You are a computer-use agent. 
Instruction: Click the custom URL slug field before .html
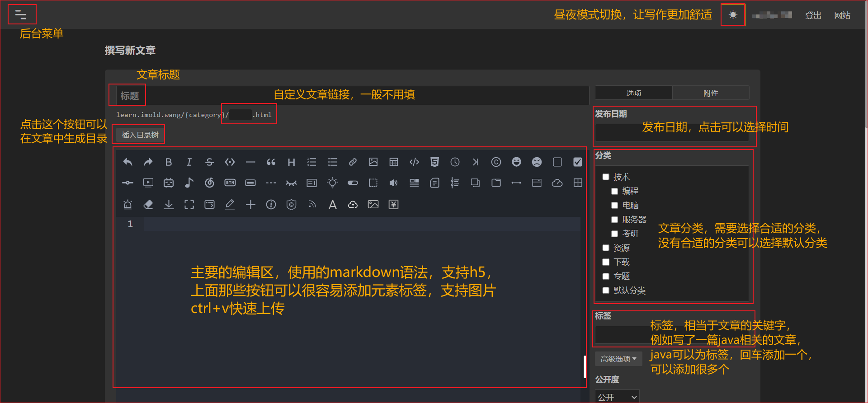pos(241,115)
